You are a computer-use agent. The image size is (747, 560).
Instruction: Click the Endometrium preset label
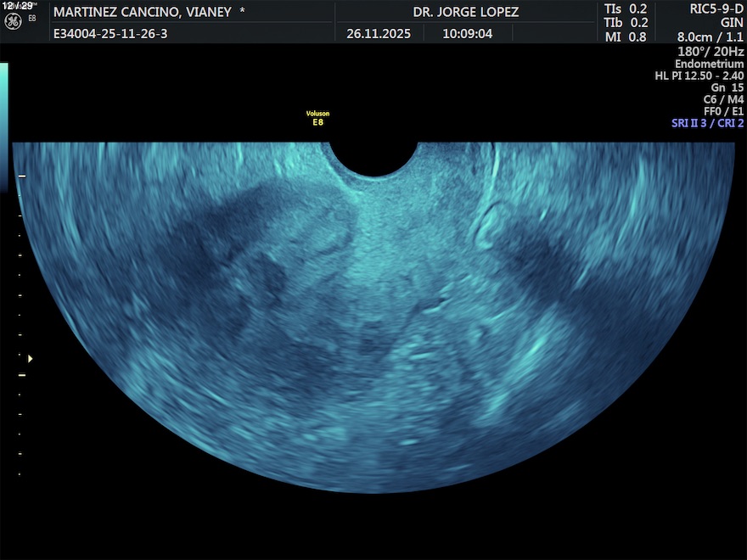pyautogui.click(x=709, y=64)
